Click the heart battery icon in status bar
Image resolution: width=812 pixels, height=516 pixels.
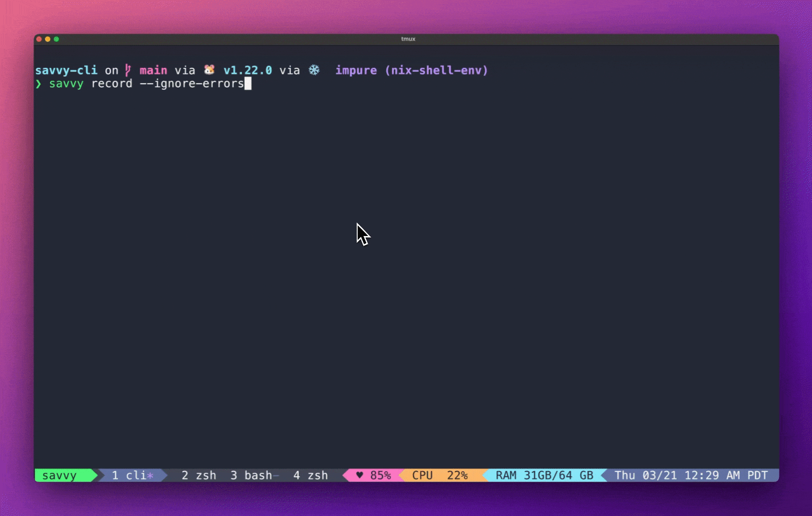click(360, 475)
